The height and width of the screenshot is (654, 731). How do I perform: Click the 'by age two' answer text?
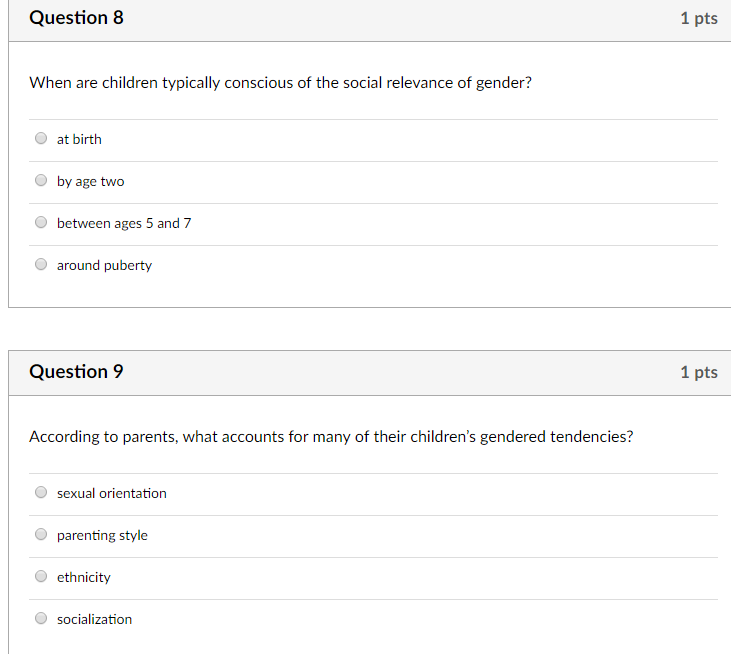[90, 181]
